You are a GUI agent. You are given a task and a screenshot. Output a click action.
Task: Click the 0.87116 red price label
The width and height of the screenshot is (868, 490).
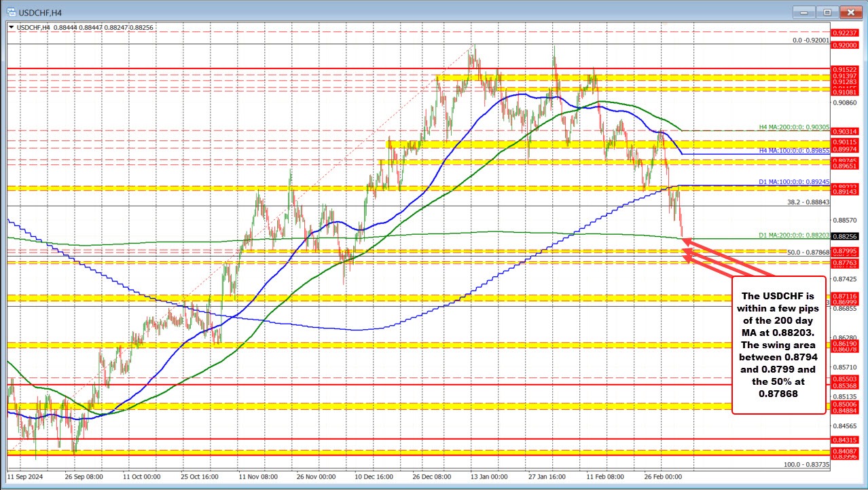[x=845, y=296]
